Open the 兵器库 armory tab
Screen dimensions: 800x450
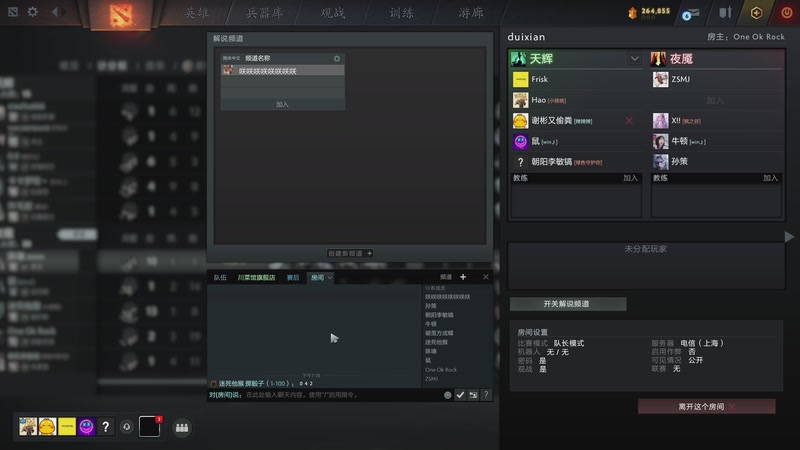(x=264, y=13)
